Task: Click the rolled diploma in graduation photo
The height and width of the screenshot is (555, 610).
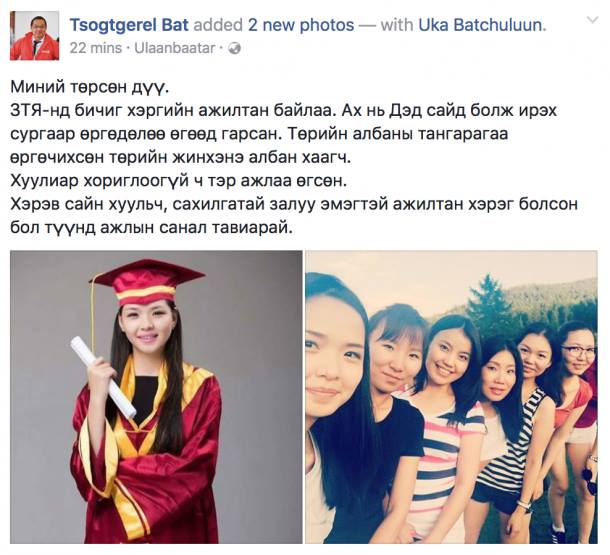Action: coord(103,376)
